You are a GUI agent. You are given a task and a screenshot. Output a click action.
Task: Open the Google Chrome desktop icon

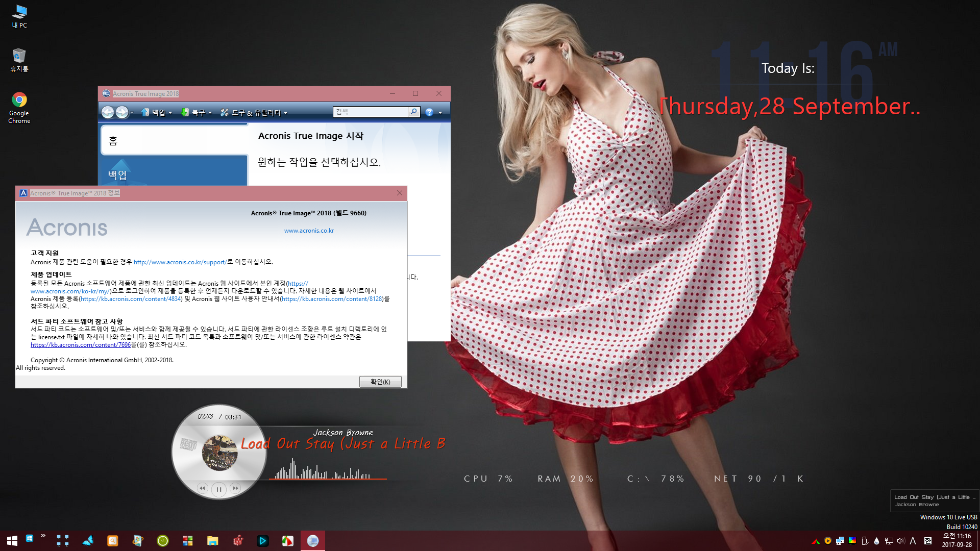tap(19, 108)
